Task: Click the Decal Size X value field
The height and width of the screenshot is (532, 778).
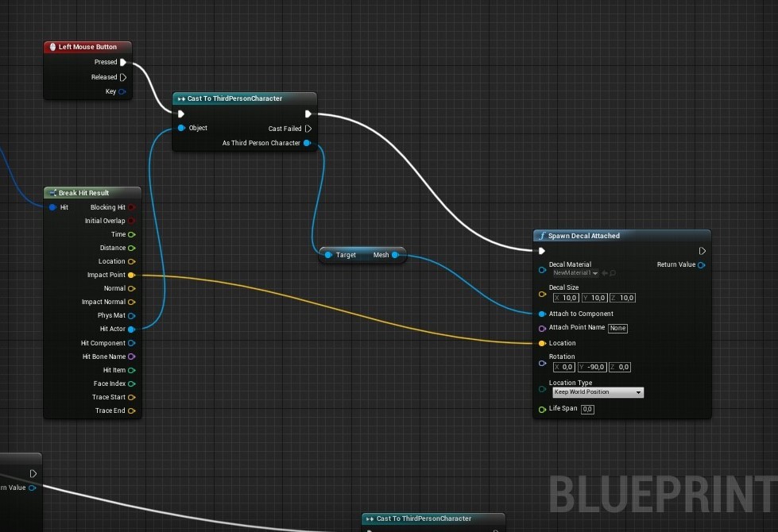Action: (566, 298)
